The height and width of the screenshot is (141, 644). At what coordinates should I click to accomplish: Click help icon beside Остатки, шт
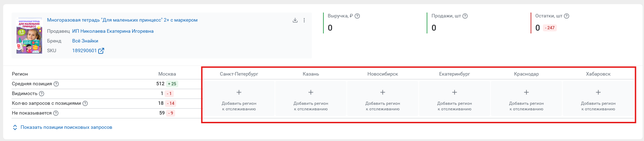pos(567,16)
